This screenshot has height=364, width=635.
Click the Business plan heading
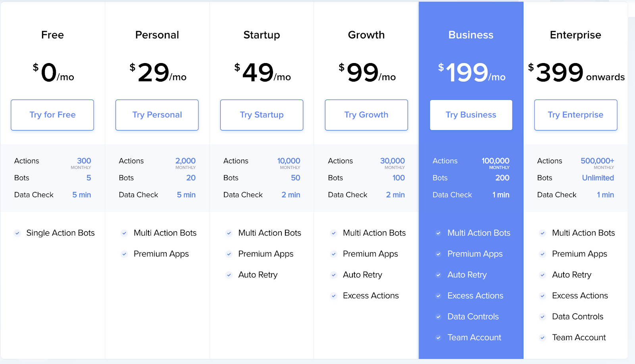(471, 35)
